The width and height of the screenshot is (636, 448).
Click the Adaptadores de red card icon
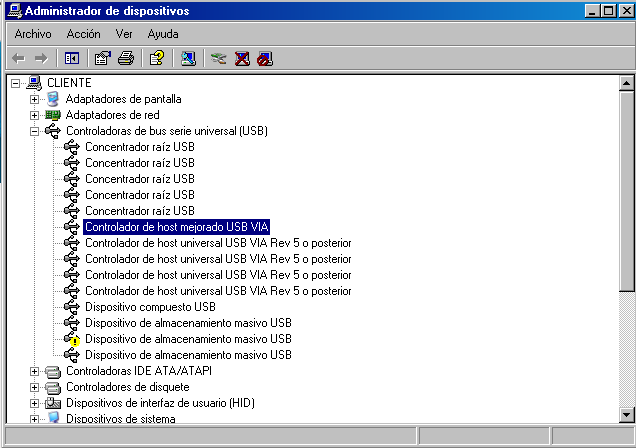point(53,115)
